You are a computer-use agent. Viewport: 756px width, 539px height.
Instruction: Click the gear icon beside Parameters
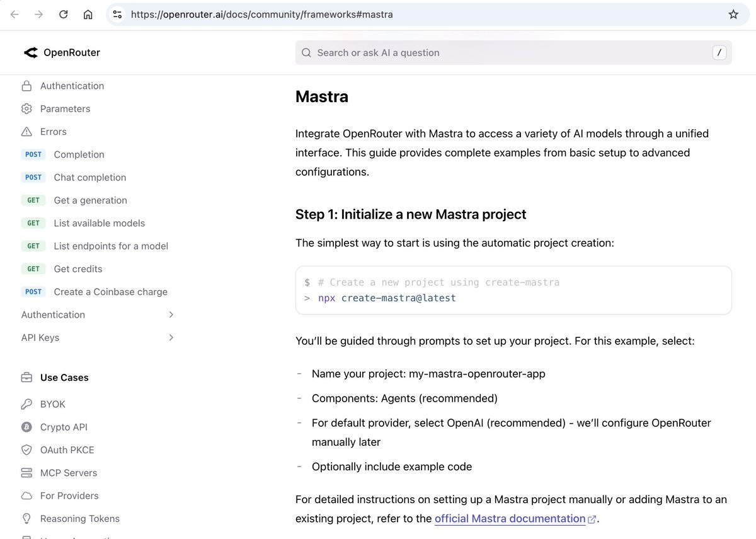(26, 108)
